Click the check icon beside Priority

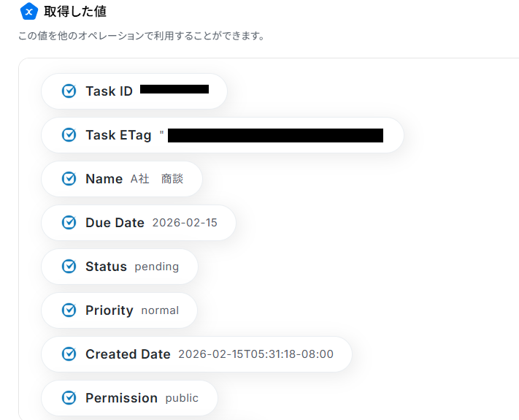point(69,310)
